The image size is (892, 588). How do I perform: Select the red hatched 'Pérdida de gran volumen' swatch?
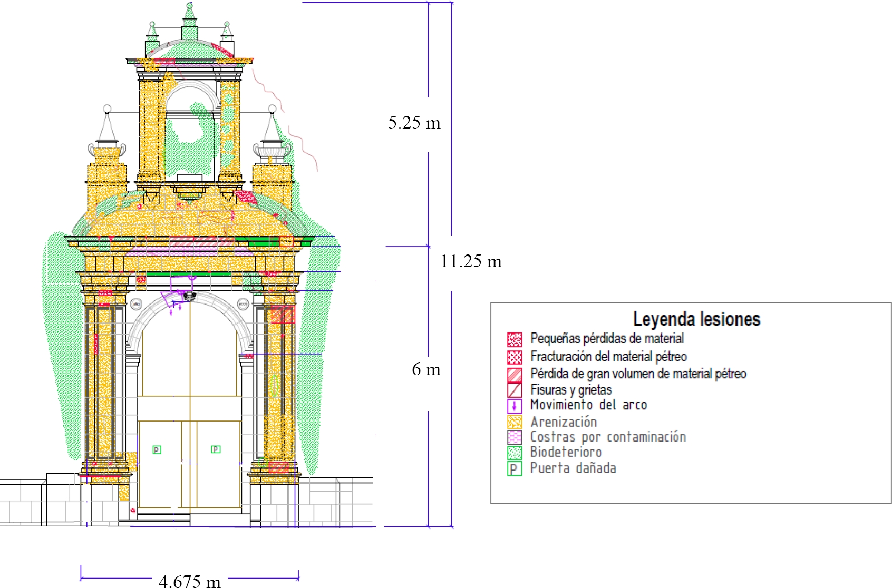click(x=515, y=375)
